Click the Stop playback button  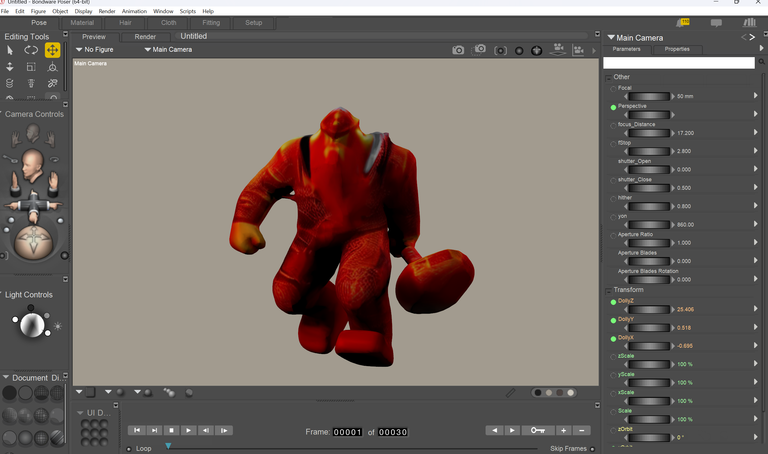click(x=171, y=430)
